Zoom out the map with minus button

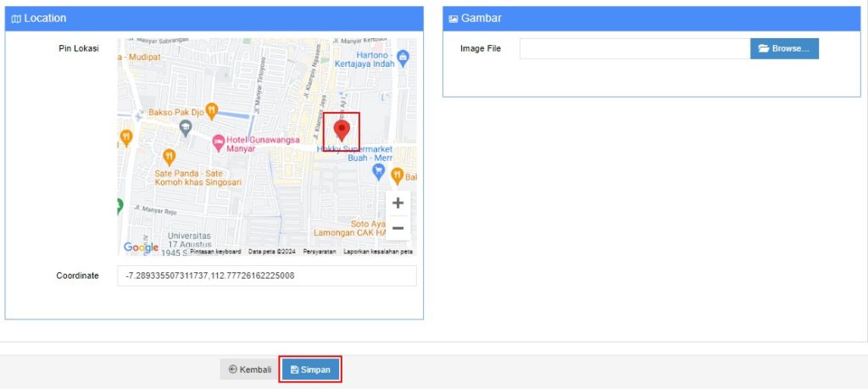click(x=398, y=228)
